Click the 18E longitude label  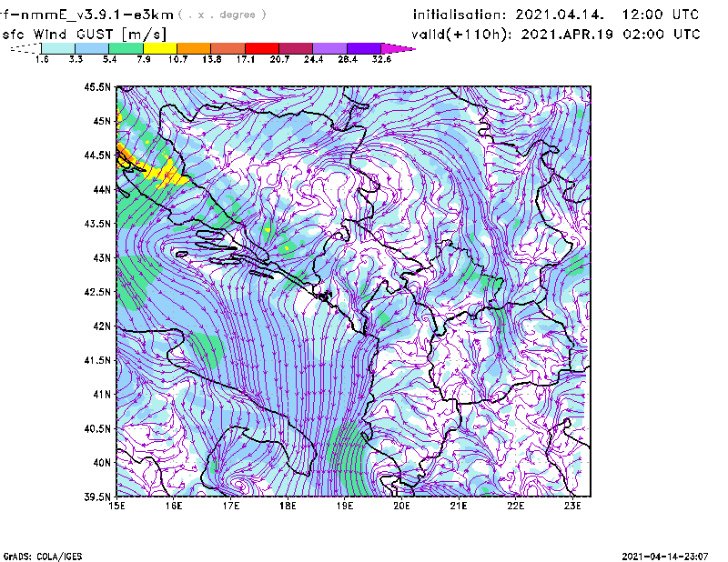coord(288,506)
